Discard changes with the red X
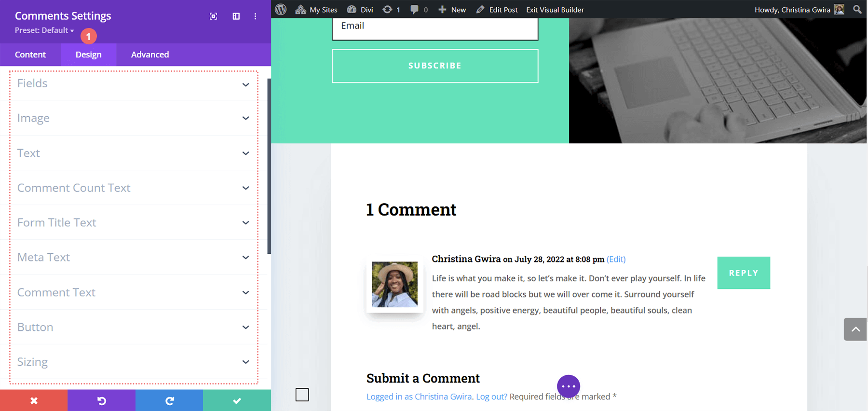 pos(34,400)
